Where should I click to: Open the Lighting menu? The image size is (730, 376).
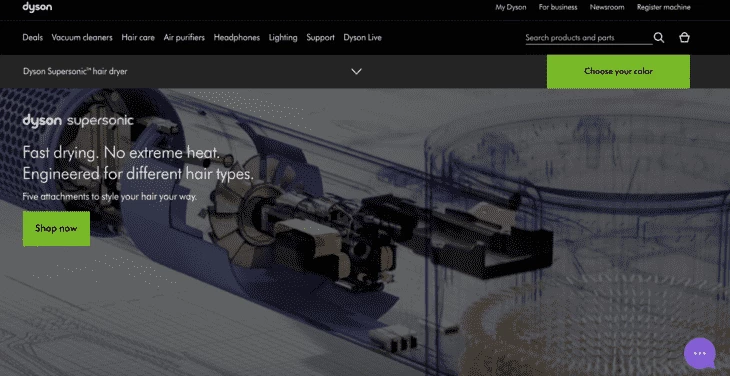tap(283, 38)
